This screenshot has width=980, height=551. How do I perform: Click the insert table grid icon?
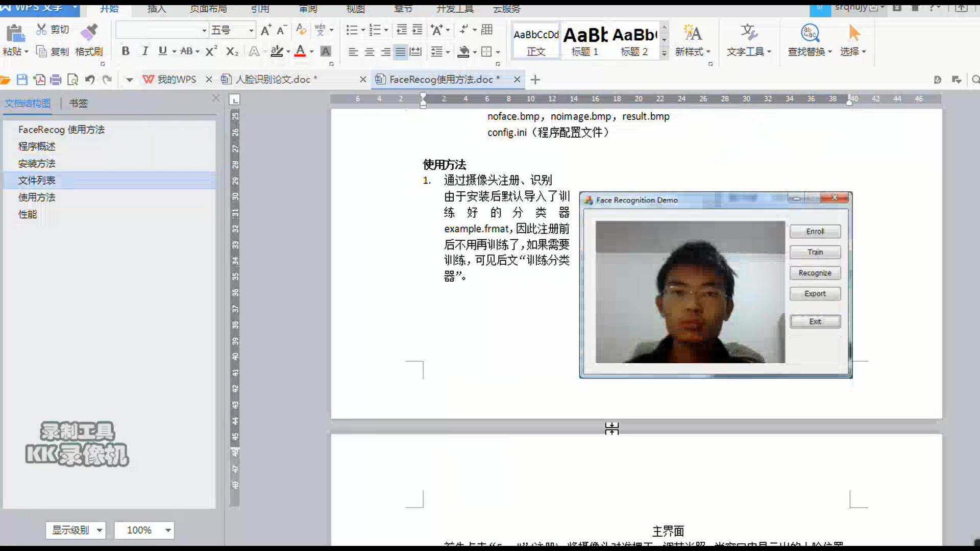click(x=487, y=30)
